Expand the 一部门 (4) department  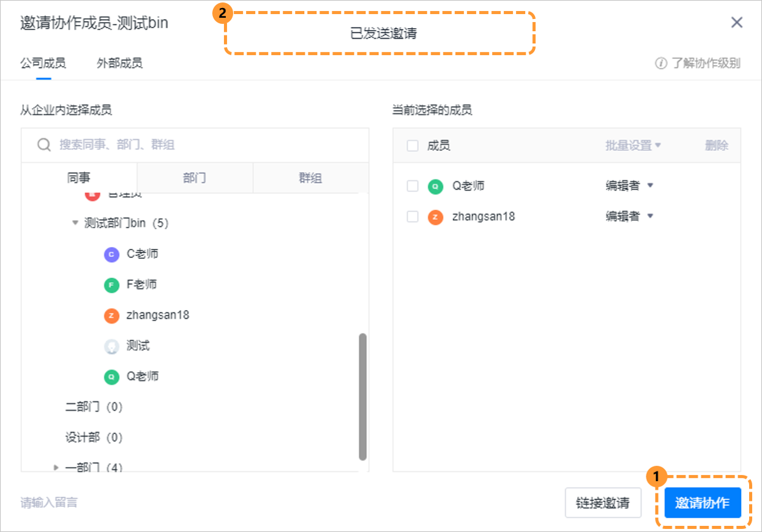click(x=55, y=467)
